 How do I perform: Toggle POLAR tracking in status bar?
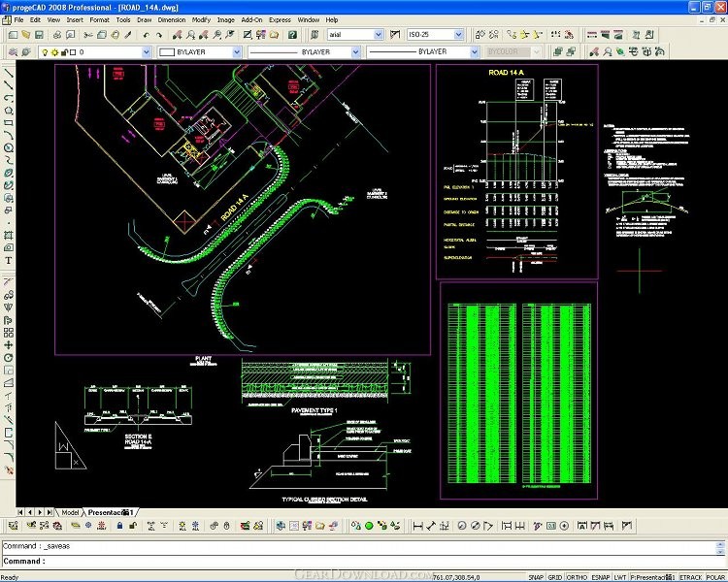tap(715, 577)
